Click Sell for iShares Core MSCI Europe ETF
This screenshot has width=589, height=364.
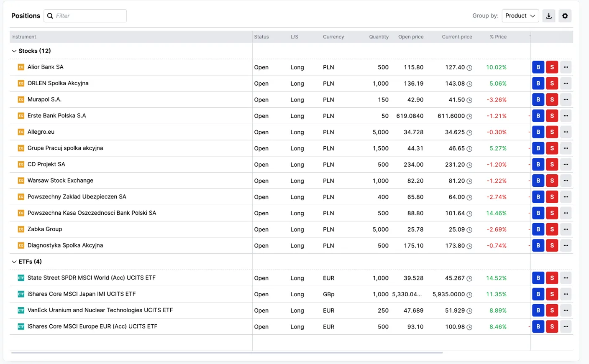point(552,326)
